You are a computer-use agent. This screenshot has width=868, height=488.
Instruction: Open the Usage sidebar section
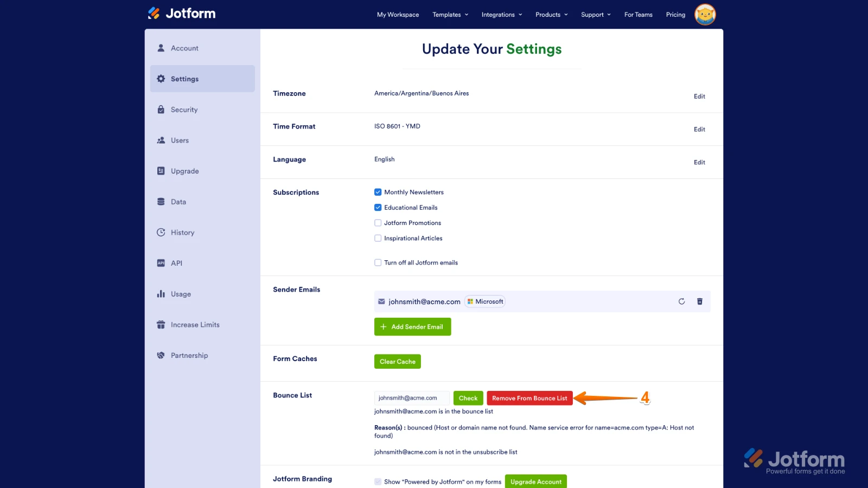pyautogui.click(x=202, y=294)
